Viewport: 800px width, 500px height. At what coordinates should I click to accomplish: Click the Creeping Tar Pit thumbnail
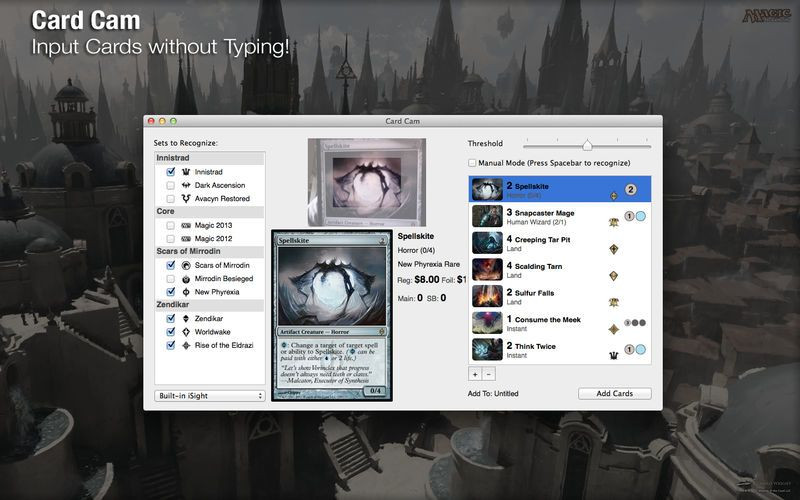pyautogui.click(x=487, y=243)
